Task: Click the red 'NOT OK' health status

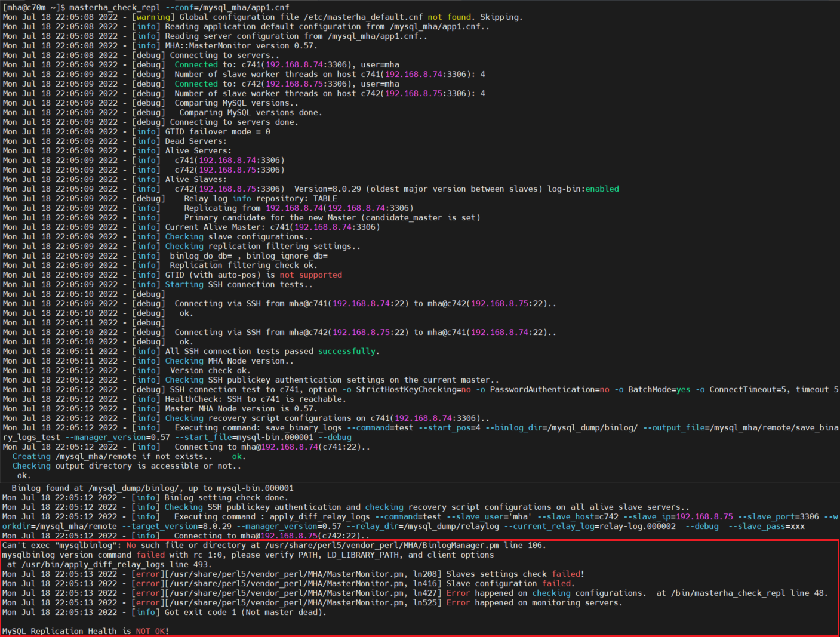Action: click(150, 631)
